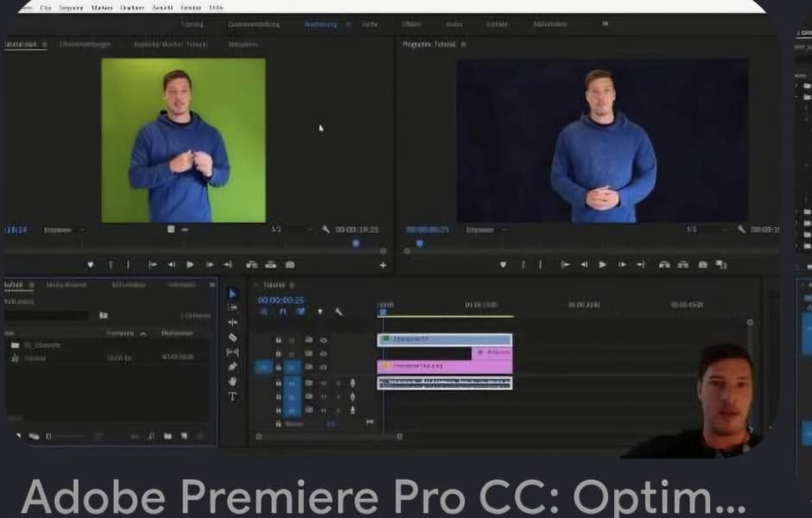The width and height of the screenshot is (812, 518).
Task: Switch to the Effekte workspace
Action: [412, 24]
